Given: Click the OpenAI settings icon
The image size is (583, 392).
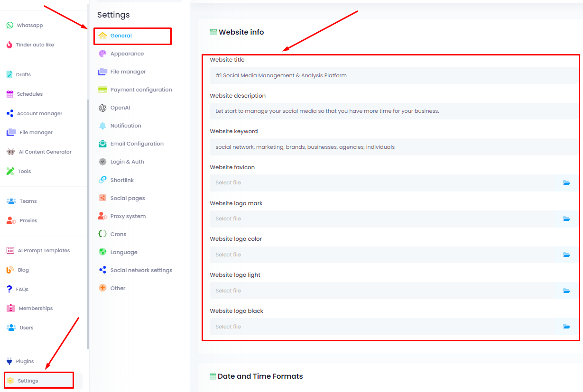Looking at the screenshot, I should click(x=102, y=108).
